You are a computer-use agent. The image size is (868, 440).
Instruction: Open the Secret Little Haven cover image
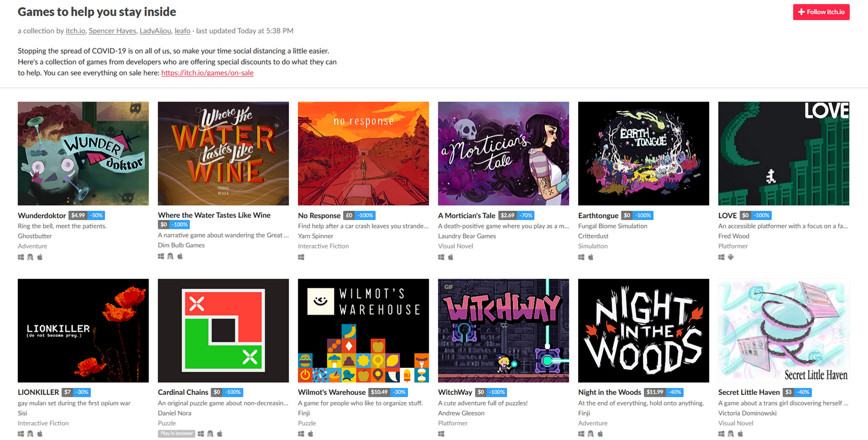pos(783,330)
